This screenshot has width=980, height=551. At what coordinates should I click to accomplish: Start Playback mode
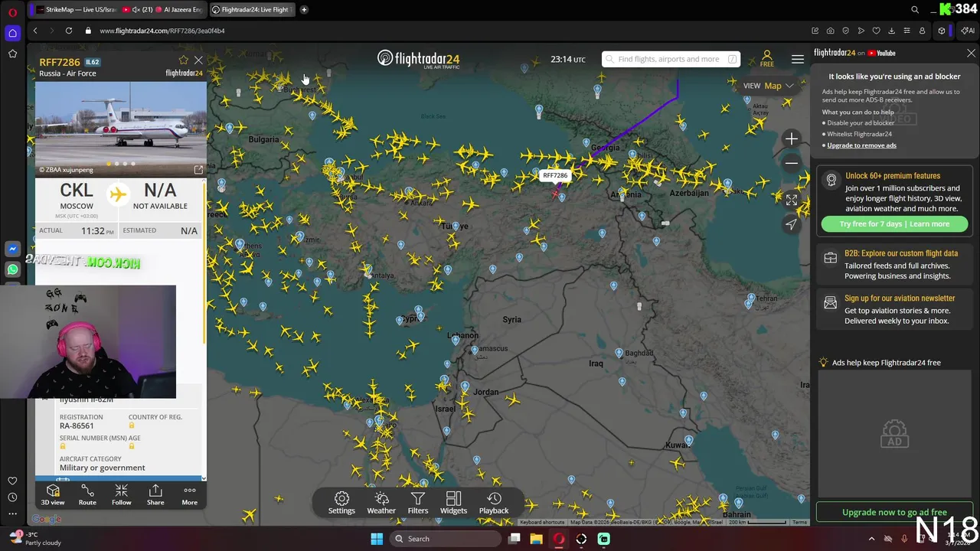pos(494,503)
